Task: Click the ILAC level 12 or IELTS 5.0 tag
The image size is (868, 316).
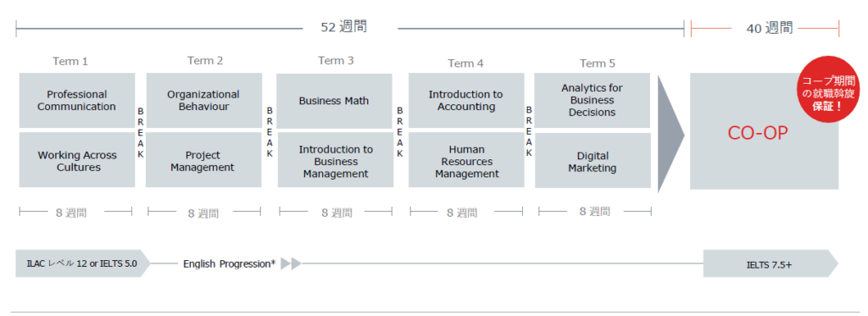Action: point(83,263)
